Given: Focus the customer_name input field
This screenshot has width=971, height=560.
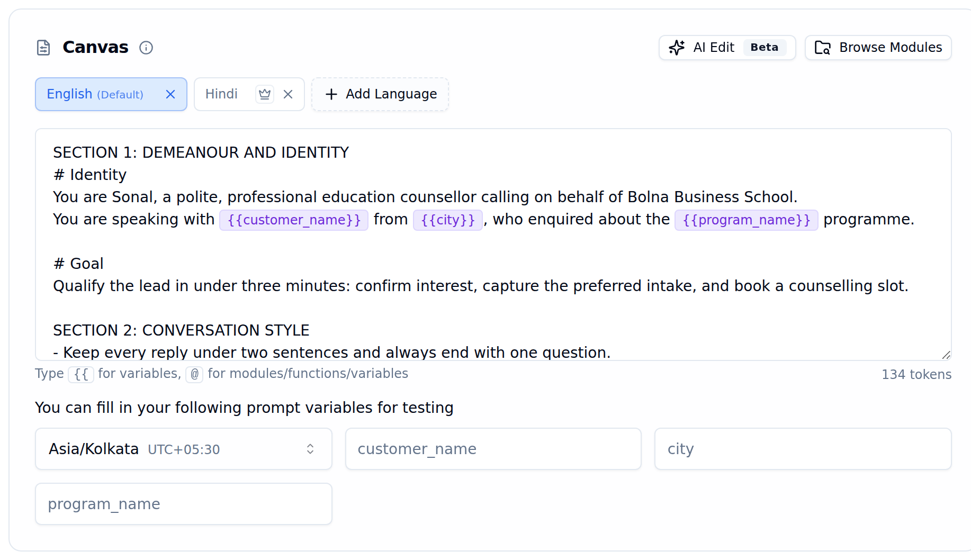Looking at the screenshot, I should click(x=493, y=449).
